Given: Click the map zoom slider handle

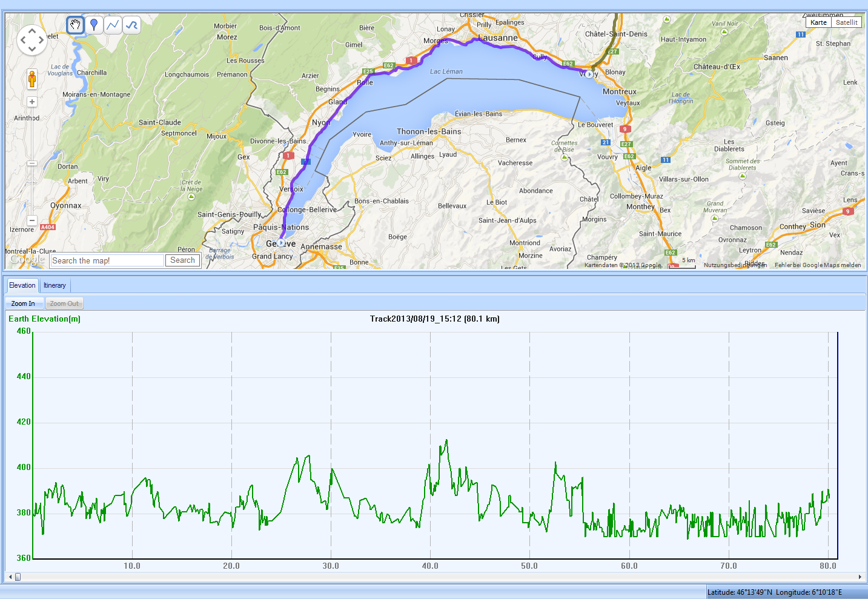Looking at the screenshot, I should tap(32, 163).
